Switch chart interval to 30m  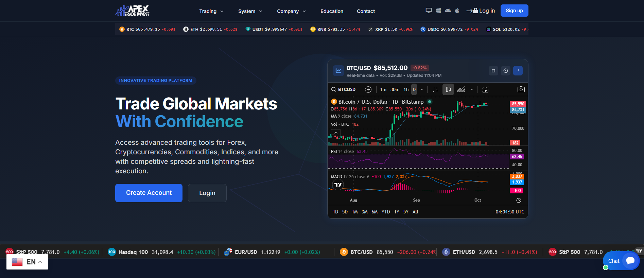pos(395,89)
